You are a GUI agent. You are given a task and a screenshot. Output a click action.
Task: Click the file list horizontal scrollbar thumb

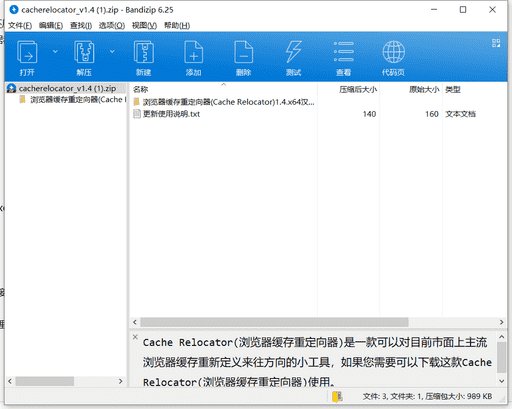tap(274, 322)
